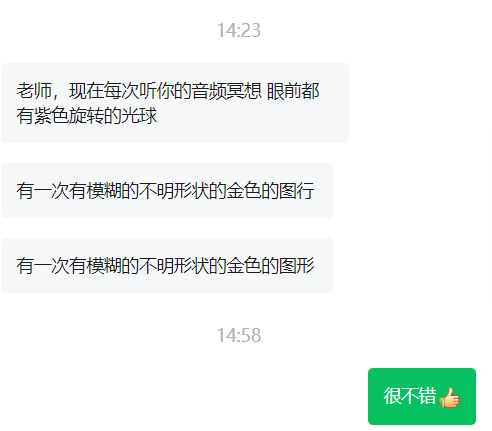
Task: Click 不明形状 in the 图形 message
Action: point(174,266)
